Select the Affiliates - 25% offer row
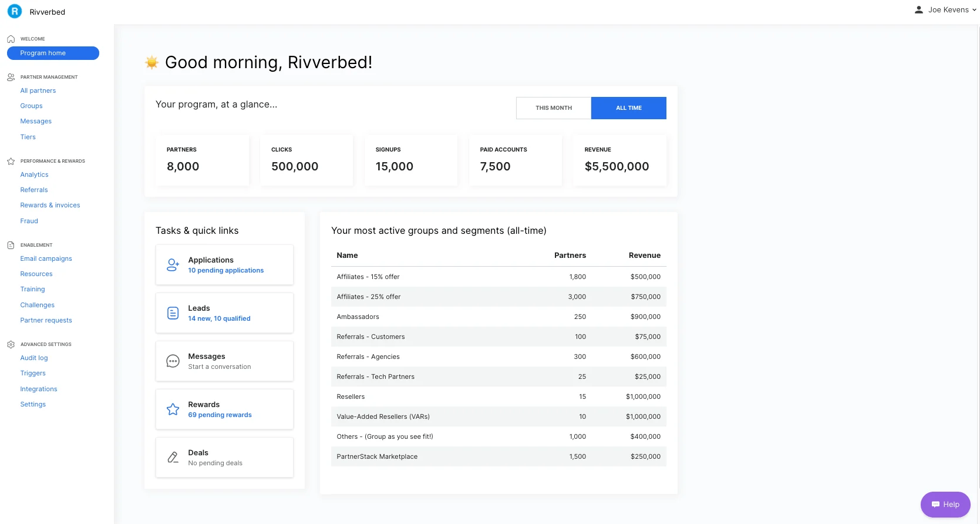The width and height of the screenshot is (980, 524). (499, 297)
